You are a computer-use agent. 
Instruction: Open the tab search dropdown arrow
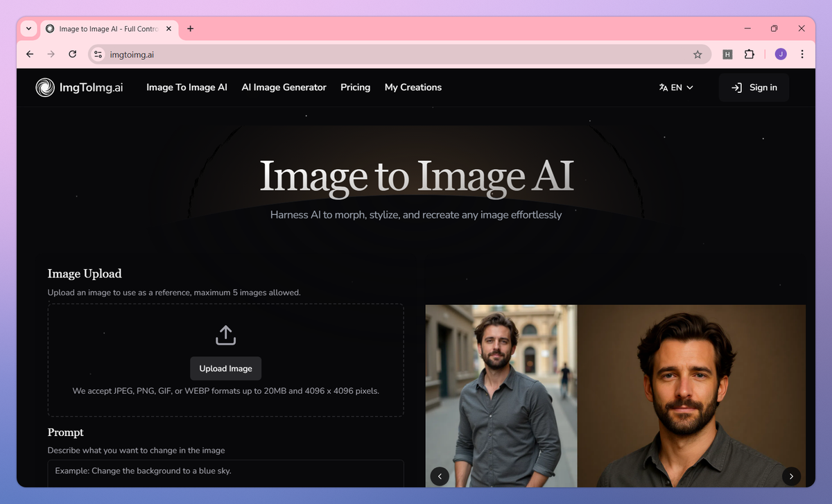pyautogui.click(x=28, y=28)
